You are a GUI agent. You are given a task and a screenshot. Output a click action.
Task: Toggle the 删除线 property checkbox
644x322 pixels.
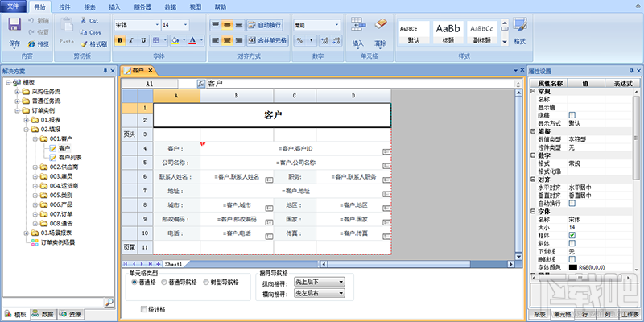pos(572,259)
